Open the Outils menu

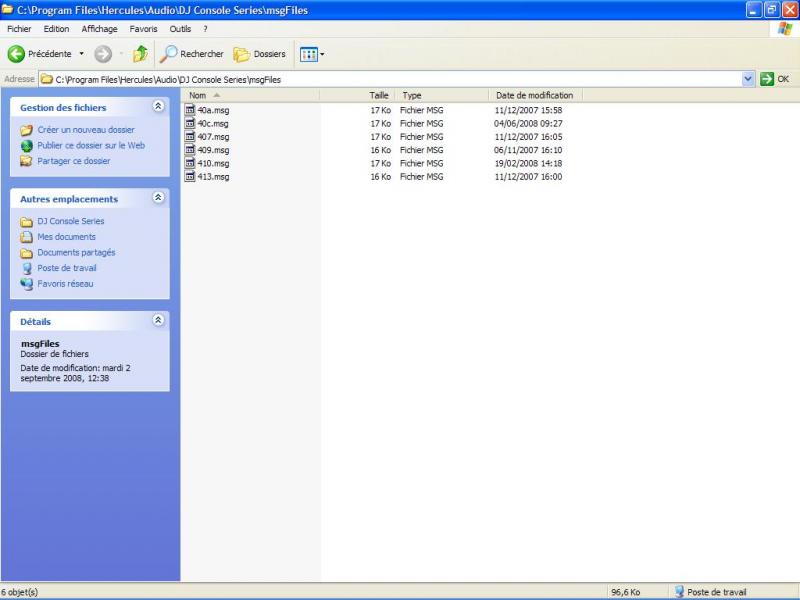tap(180, 29)
